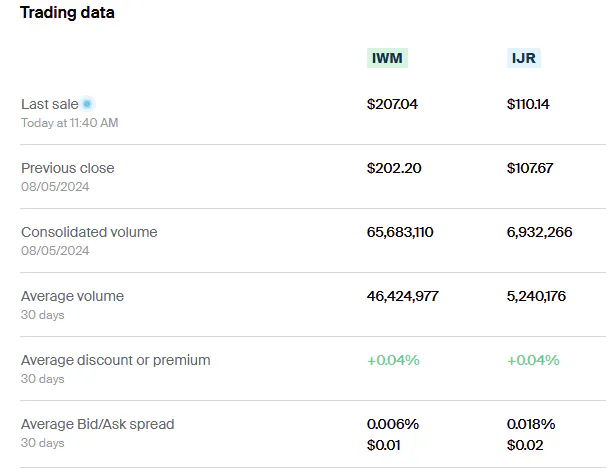
Task: Select the IWM ticker badge
Action: 387,58
